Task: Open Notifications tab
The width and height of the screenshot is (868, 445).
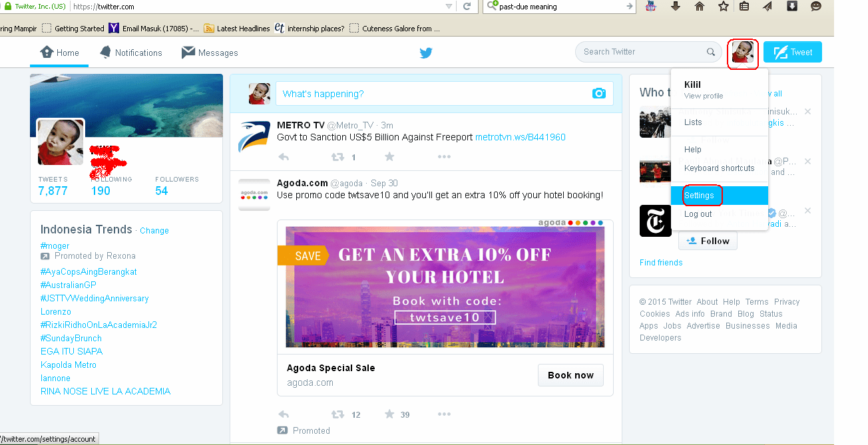Action: coord(130,53)
